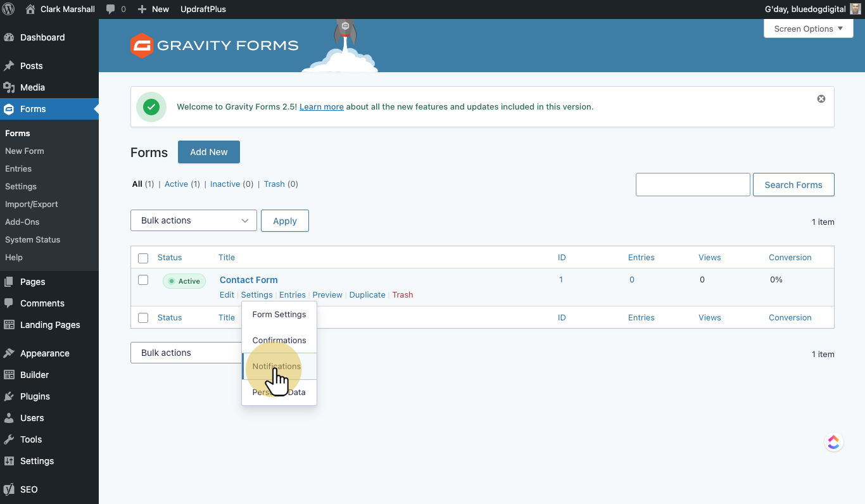Image resolution: width=865 pixels, height=504 pixels.
Task: Click the Landing Pages icon
Action: (9, 325)
